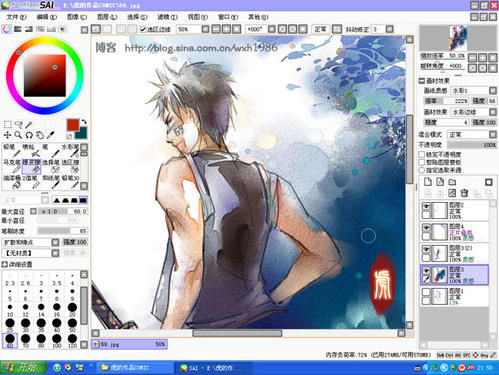Show the color wheel panel icon

pos(6,29)
